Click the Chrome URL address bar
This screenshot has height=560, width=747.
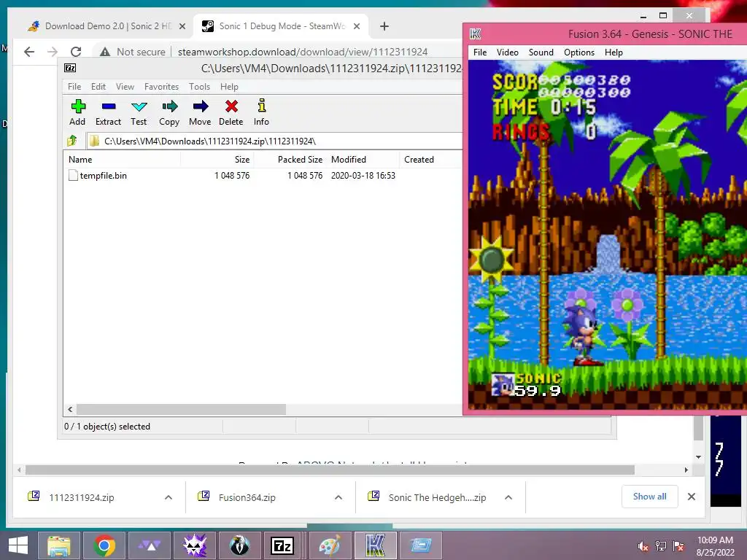(x=303, y=52)
